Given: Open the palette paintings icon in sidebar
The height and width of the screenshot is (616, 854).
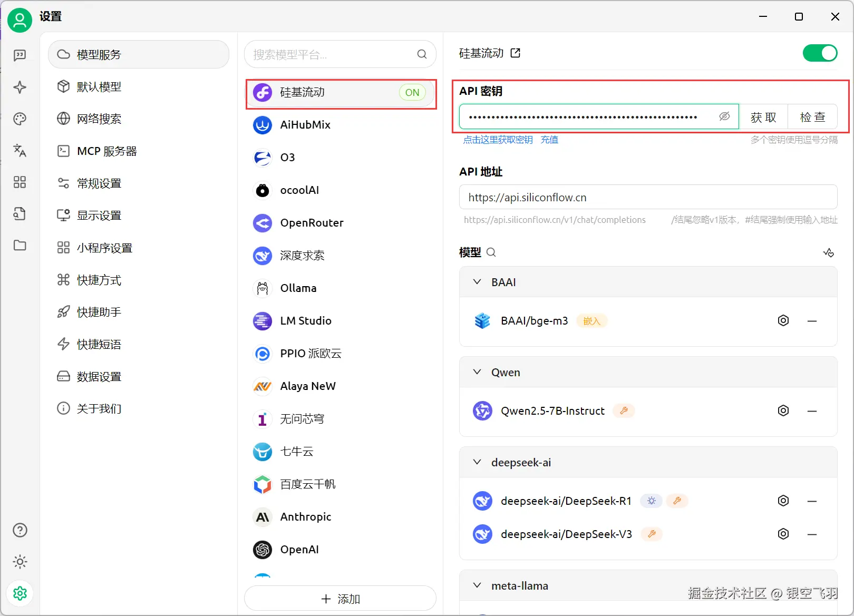Looking at the screenshot, I should tap(20, 119).
